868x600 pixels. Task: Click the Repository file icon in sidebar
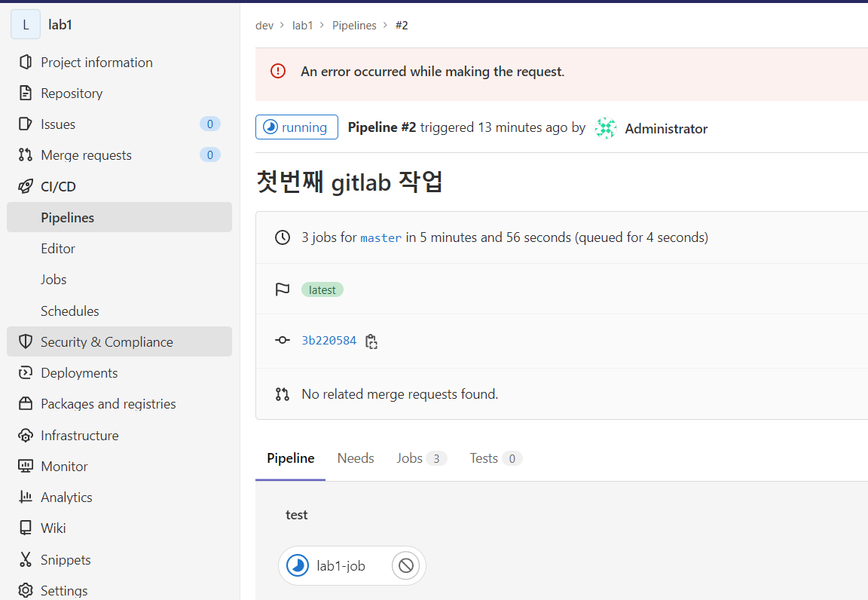26,93
